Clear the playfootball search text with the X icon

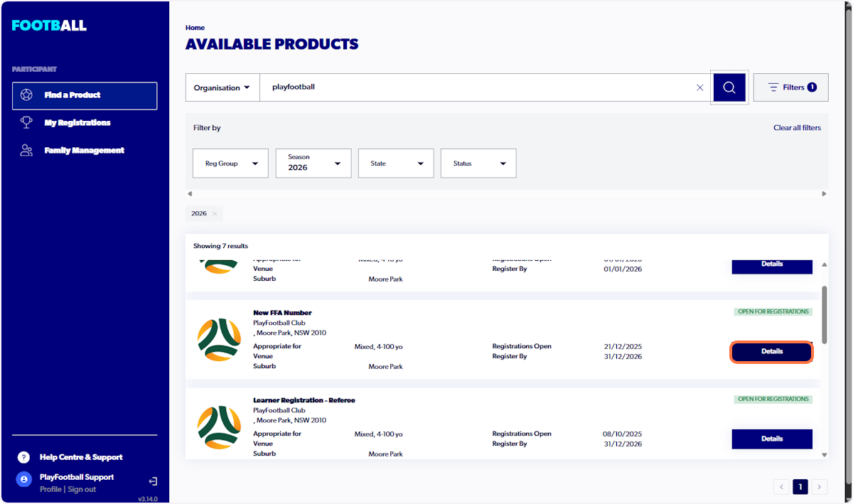[x=699, y=87]
